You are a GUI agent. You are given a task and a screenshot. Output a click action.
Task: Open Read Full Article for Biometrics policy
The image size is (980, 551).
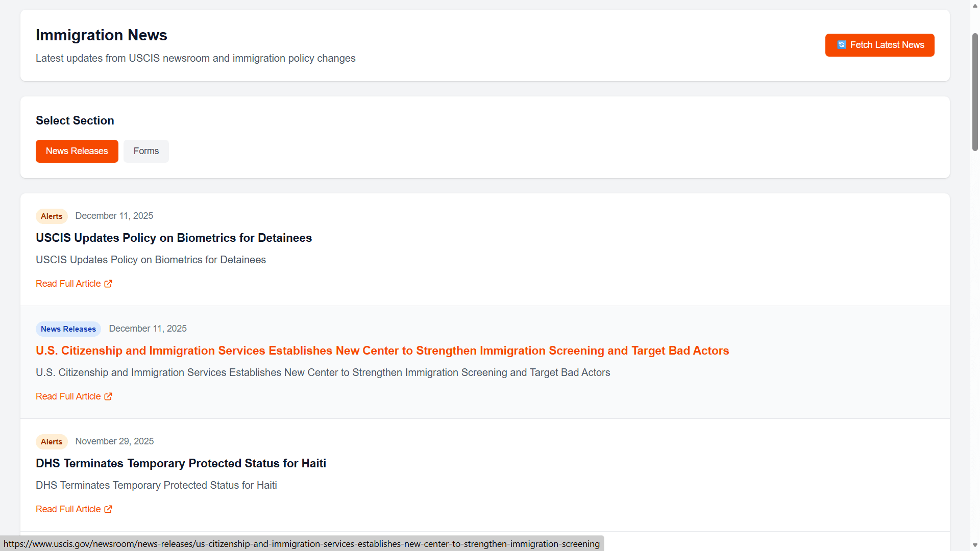click(x=68, y=284)
